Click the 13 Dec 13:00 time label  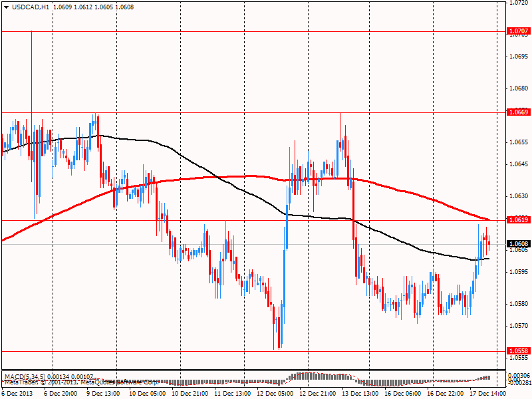tap(360, 393)
